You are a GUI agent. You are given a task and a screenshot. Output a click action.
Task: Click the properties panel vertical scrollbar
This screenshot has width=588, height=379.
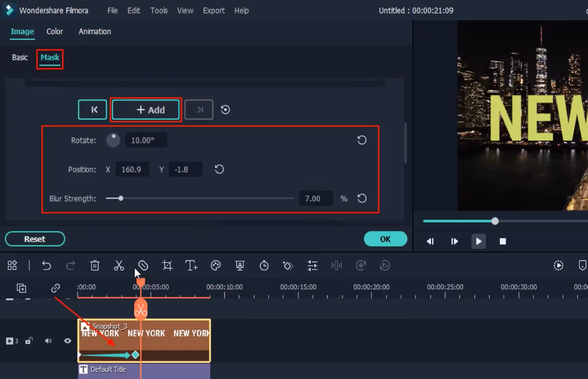pyautogui.click(x=406, y=143)
